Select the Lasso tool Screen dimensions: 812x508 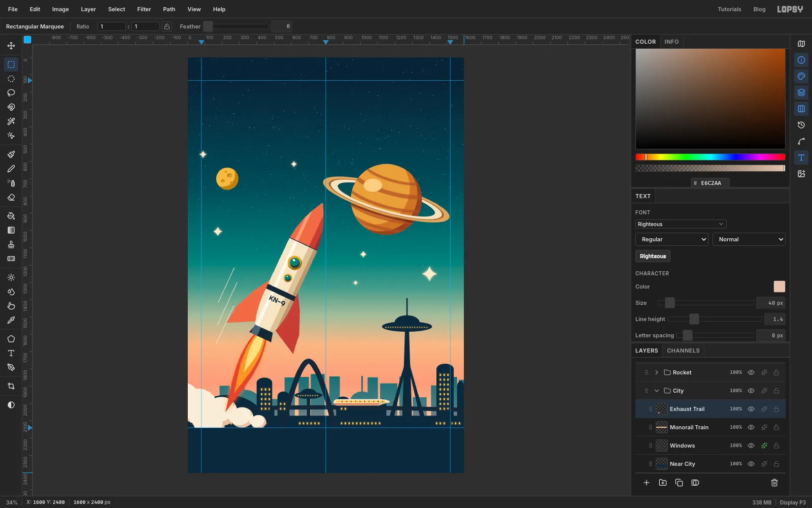11,93
